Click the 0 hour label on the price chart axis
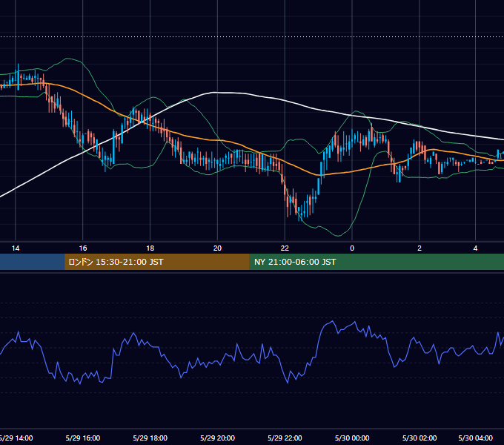 point(352,248)
